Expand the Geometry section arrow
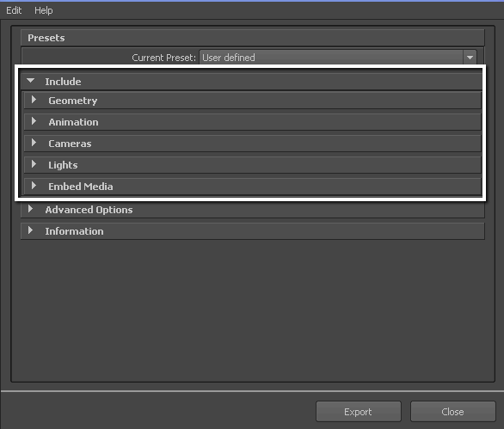This screenshot has width=504, height=429. tap(34, 100)
